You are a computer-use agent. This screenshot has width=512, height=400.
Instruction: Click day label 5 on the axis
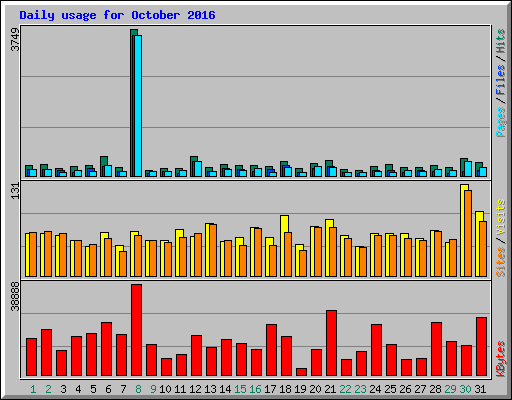point(93,389)
